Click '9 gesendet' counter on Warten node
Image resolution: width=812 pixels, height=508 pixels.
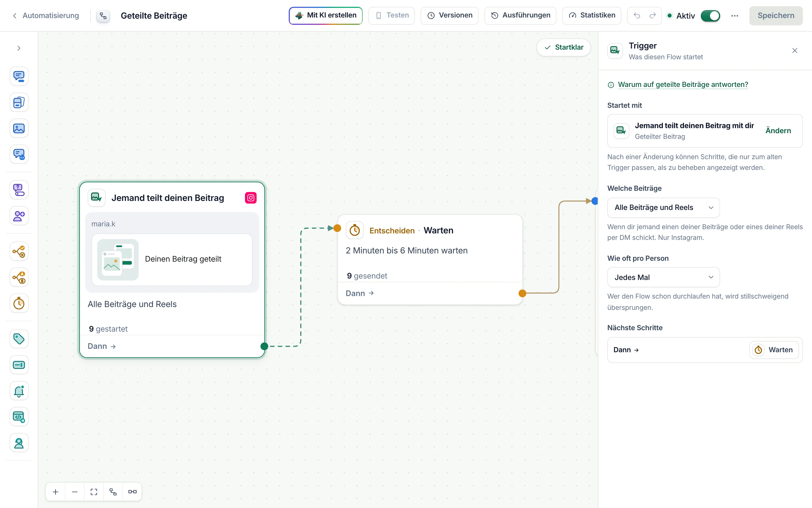(367, 276)
